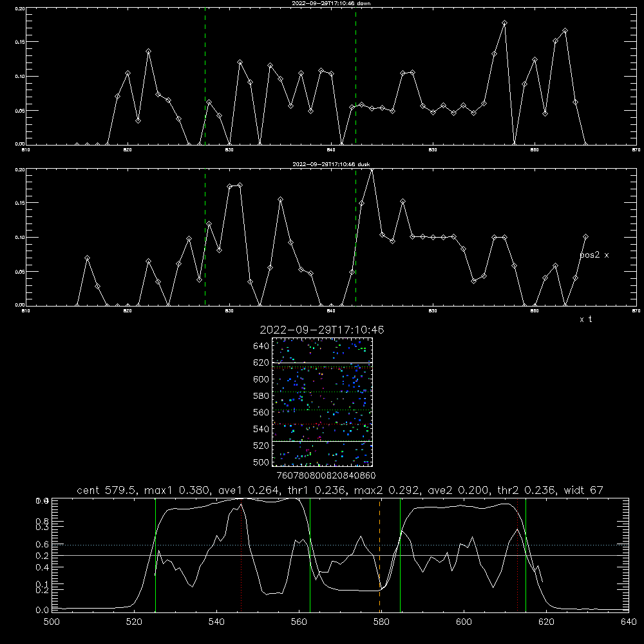The height and width of the screenshot is (644, 644).
Task: Click y-axis label '520' beside the image
Action: pyautogui.click(x=261, y=446)
